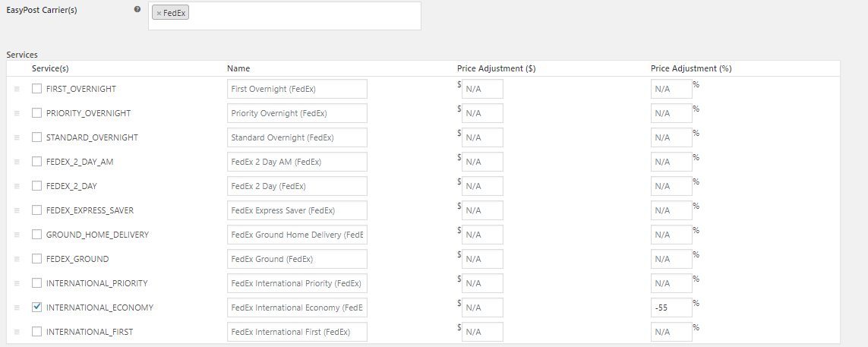Click the help icon beside EasyPost Carrier(s)

(x=137, y=9)
